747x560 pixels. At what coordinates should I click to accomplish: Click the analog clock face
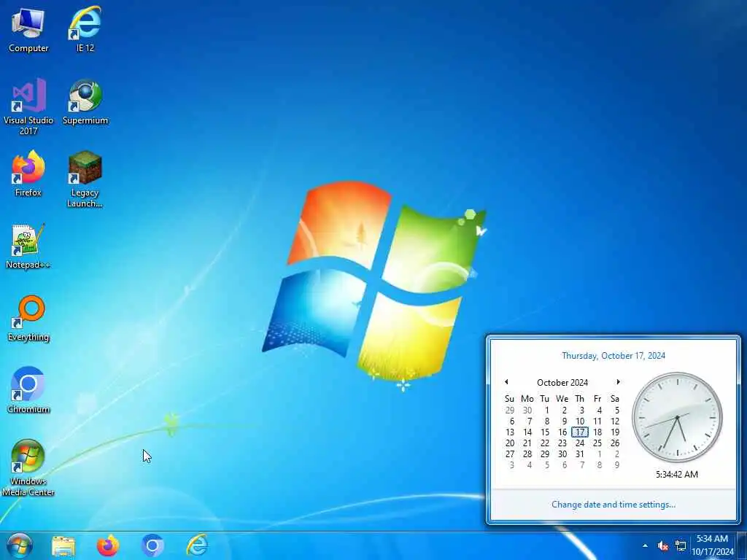pyautogui.click(x=677, y=417)
